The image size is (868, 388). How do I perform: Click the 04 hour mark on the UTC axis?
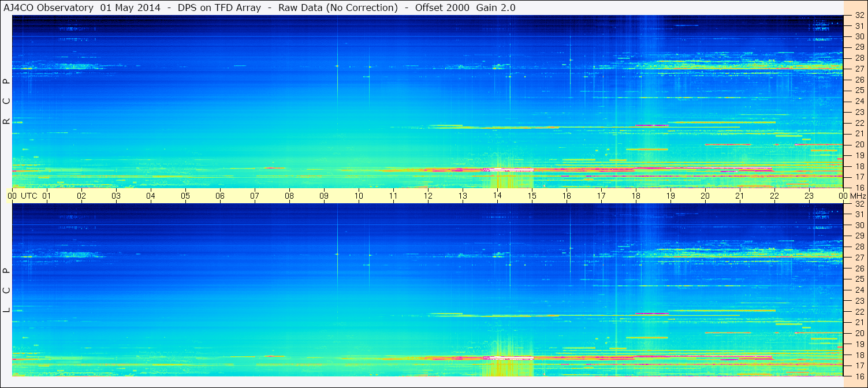coord(151,196)
